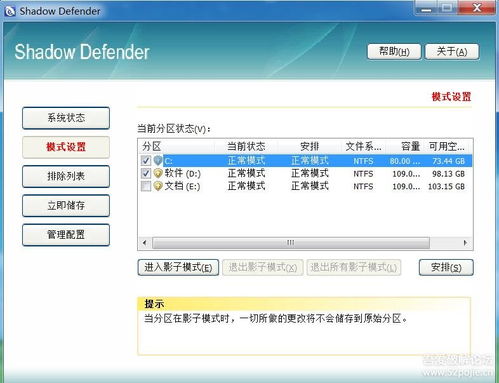
Task: Uncheck the 软件 (D:) partition checkbox
Action: (146, 173)
